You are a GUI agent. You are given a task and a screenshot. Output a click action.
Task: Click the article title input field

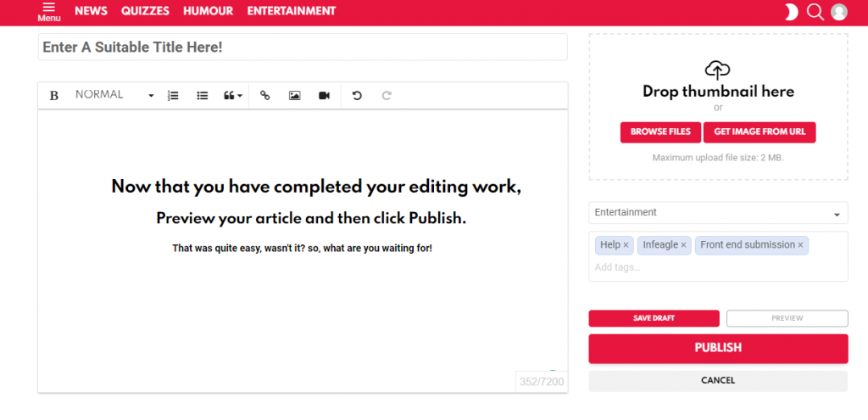point(303,48)
